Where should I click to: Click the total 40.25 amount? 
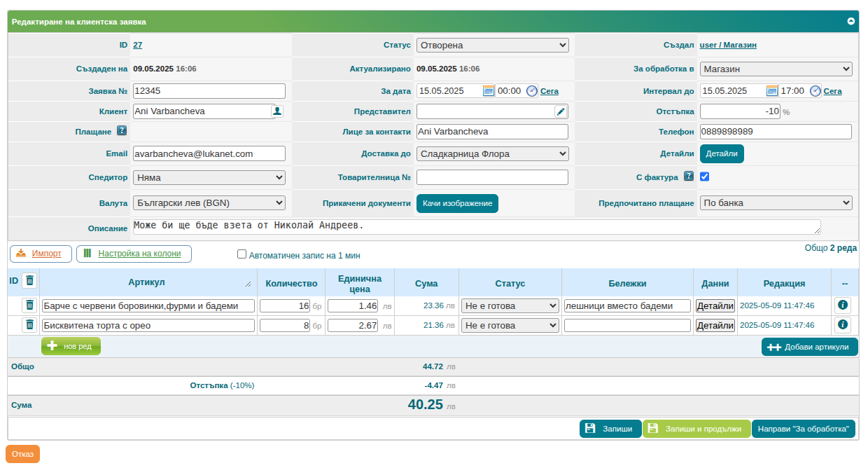[x=425, y=404]
